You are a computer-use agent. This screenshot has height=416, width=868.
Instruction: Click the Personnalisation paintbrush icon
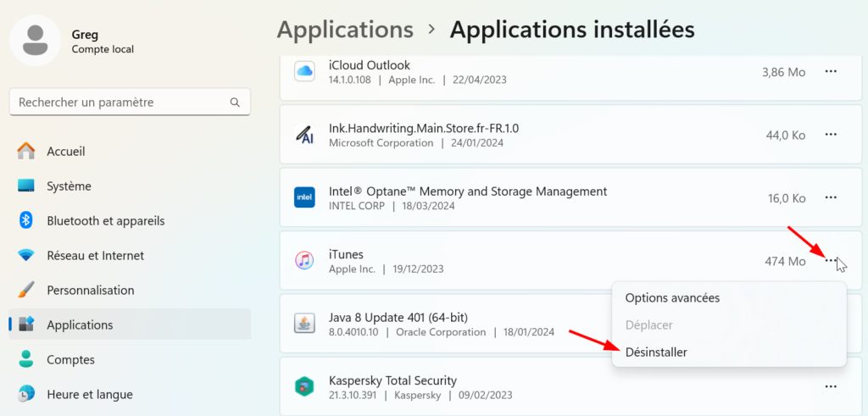pos(26,290)
